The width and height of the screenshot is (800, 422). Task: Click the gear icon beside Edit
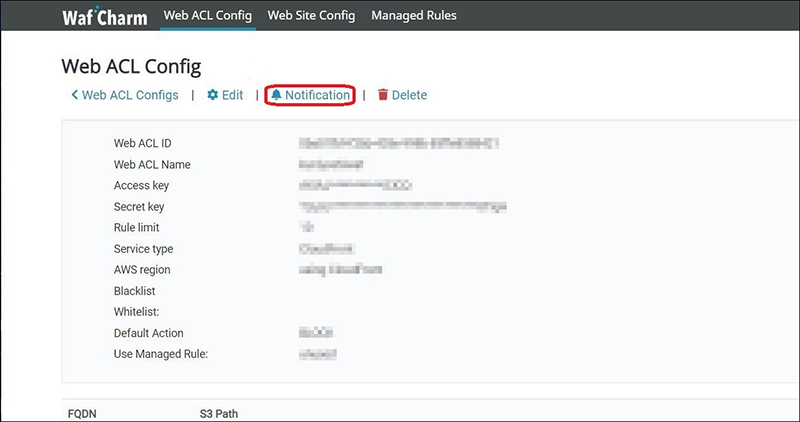(212, 95)
